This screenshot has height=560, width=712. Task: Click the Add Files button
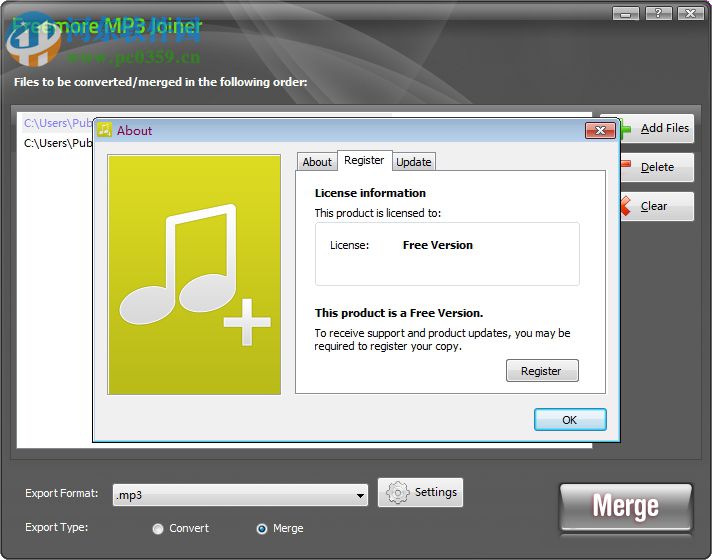(x=656, y=129)
